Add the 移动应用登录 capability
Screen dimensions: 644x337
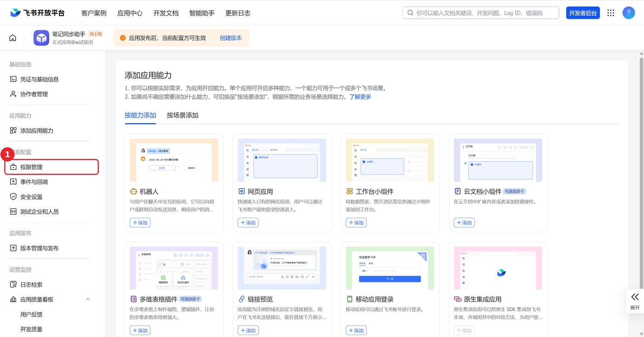click(356, 331)
